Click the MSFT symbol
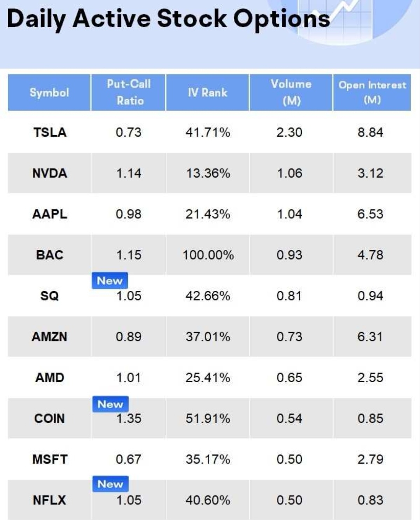The height and width of the screenshot is (520, 420). tap(50, 459)
